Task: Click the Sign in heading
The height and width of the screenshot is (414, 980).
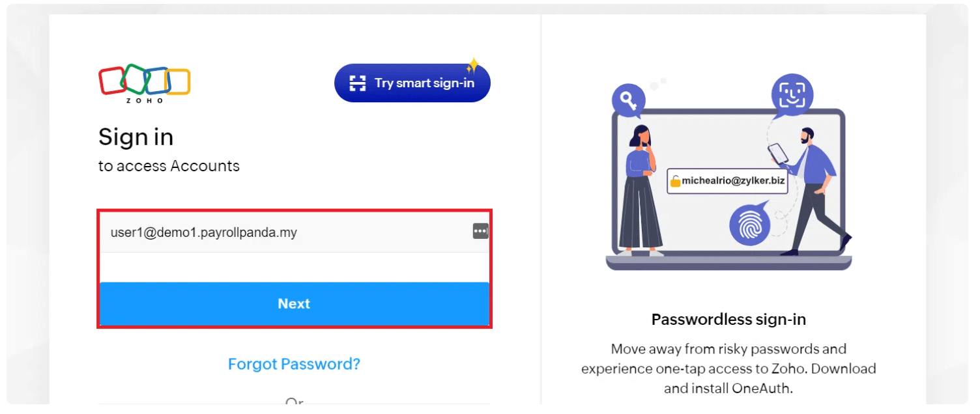Action: [x=136, y=137]
